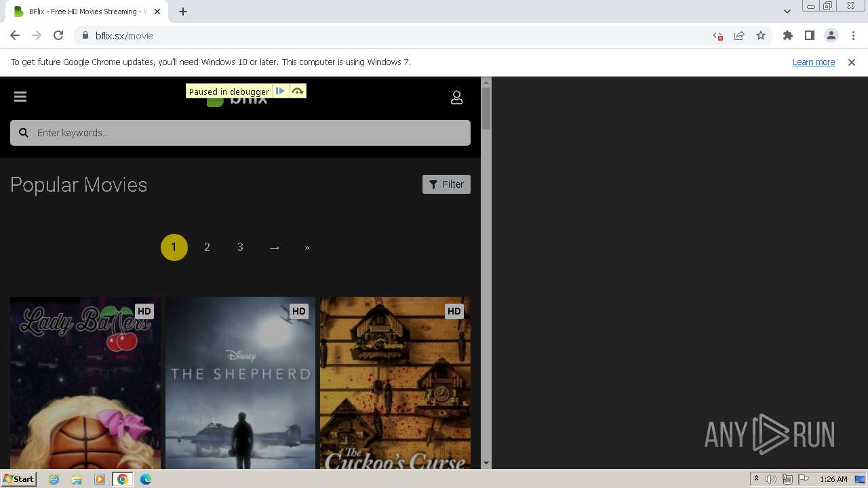Open the Lady Ballers movie poster
The image size is (868, 488).
[85, 383]
